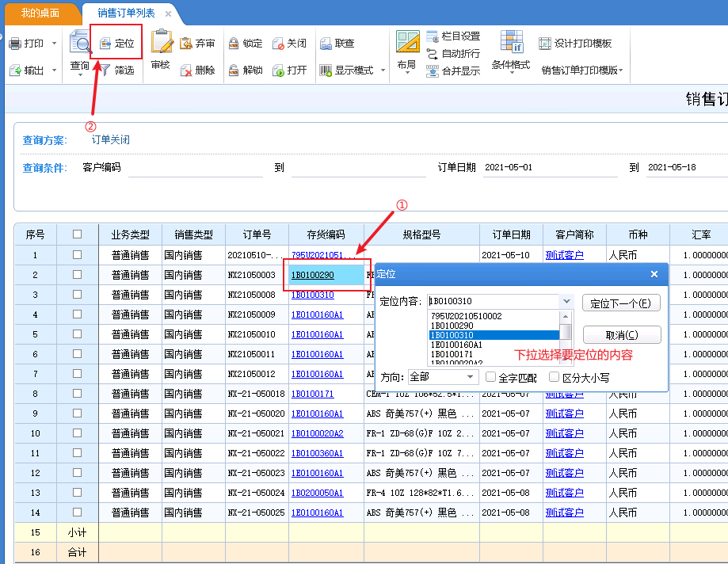Open the 输出 dropdown arrow
This screenshot has height=564, width=728.
click(55, 70)
